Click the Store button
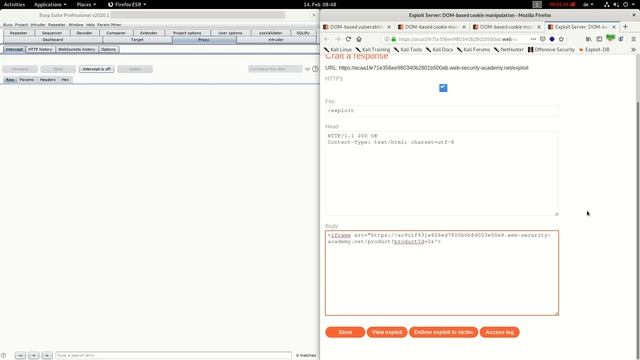Screen dimensions: 640x360 345,332
